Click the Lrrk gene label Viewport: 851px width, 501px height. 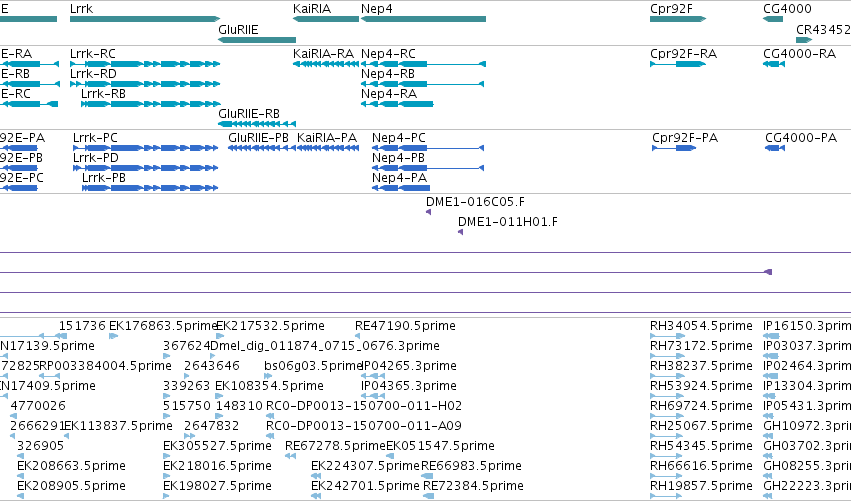point(81,9)
